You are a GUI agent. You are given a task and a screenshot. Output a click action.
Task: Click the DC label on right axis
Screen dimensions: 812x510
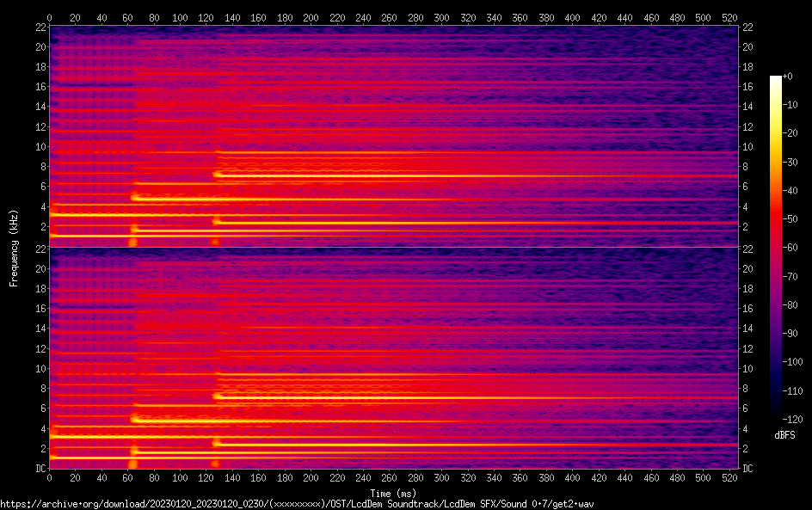point(748,469)
